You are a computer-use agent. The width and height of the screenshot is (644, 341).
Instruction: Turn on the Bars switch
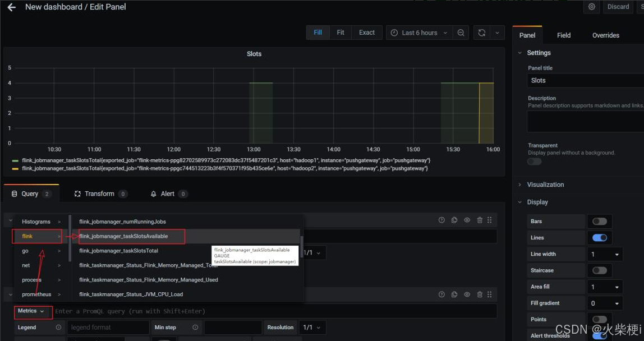(599, 222)
